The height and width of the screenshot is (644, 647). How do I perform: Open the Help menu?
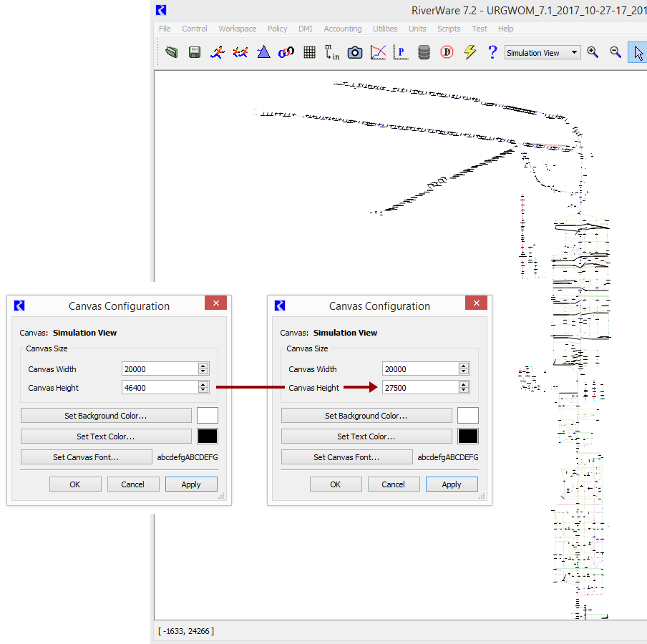505,29
